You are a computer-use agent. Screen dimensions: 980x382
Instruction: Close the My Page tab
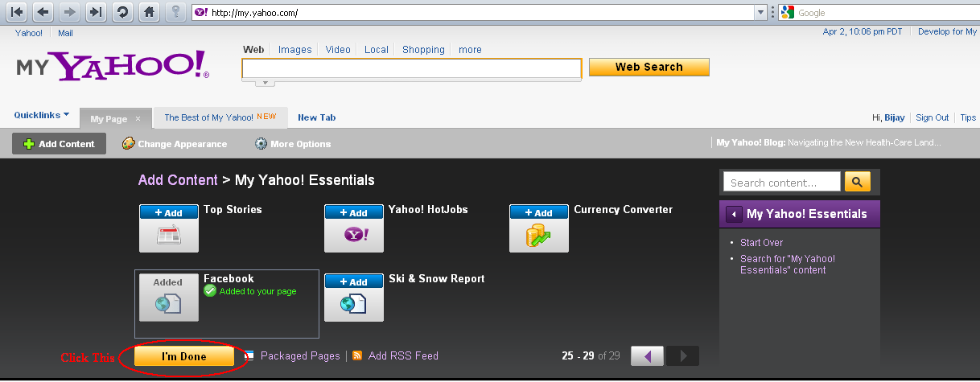pyautogui.click(x=138, y=118)
